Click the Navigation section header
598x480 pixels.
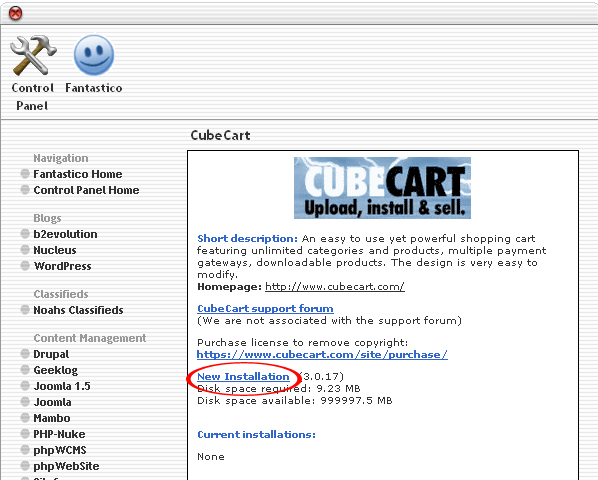(x=61, y=158)
